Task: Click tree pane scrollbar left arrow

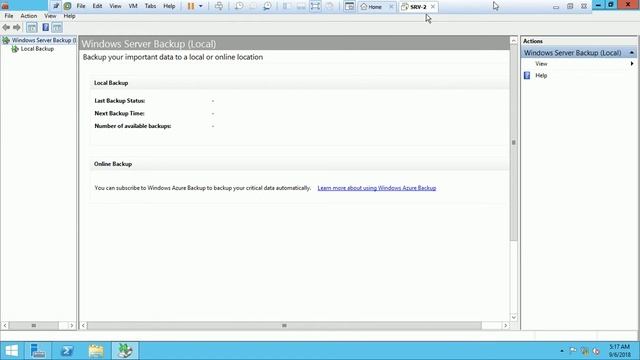Action: (5, 325)
